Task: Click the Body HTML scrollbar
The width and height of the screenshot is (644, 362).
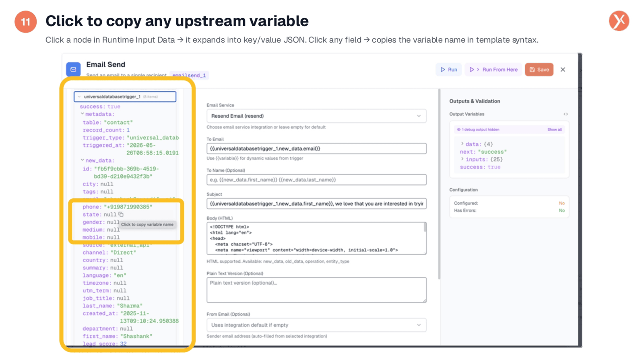Action: [x=425, y=228]
